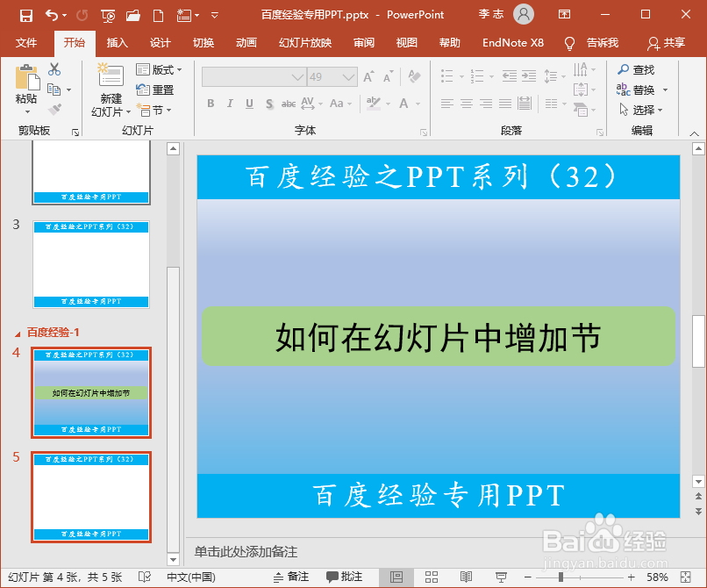Screen dimensions: 707x588
Task: Click the Comments (批注) button
Action: [x=344, y=577]
